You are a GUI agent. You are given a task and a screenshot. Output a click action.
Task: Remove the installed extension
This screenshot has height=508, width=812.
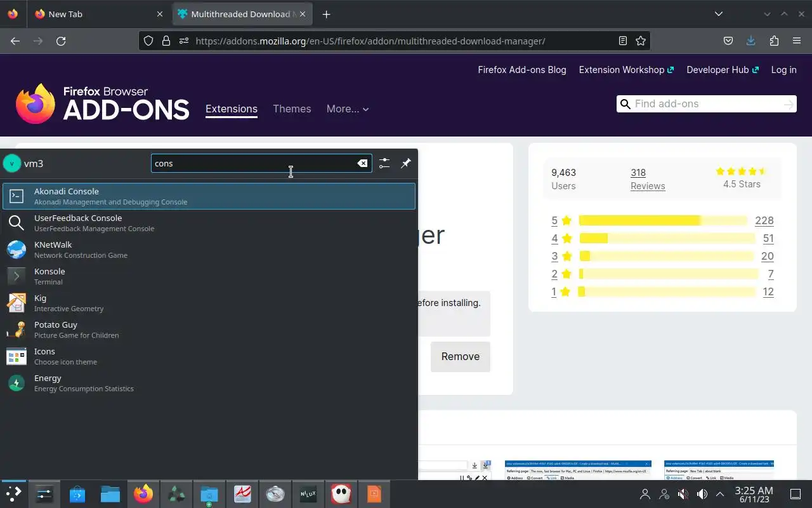coord(461,356)
